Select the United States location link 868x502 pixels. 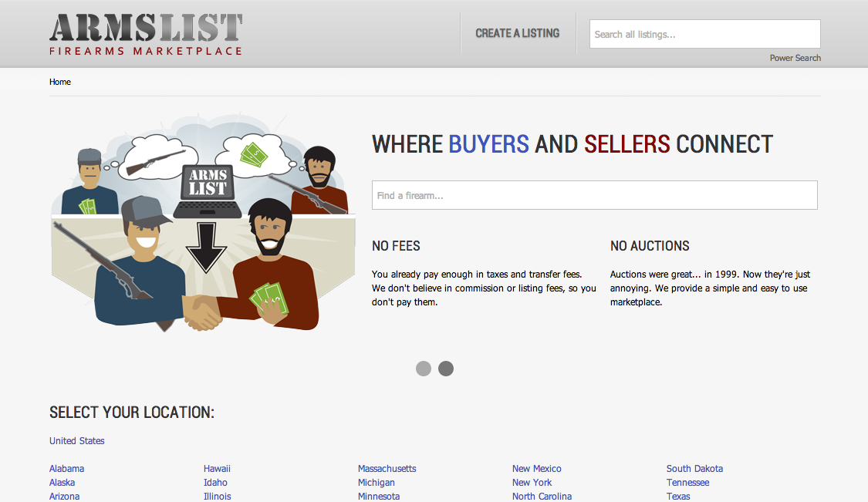pos(77,441)
